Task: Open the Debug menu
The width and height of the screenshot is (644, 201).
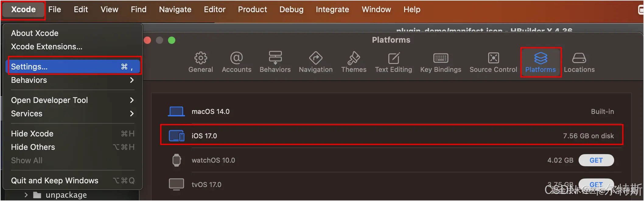Action: 291,9
